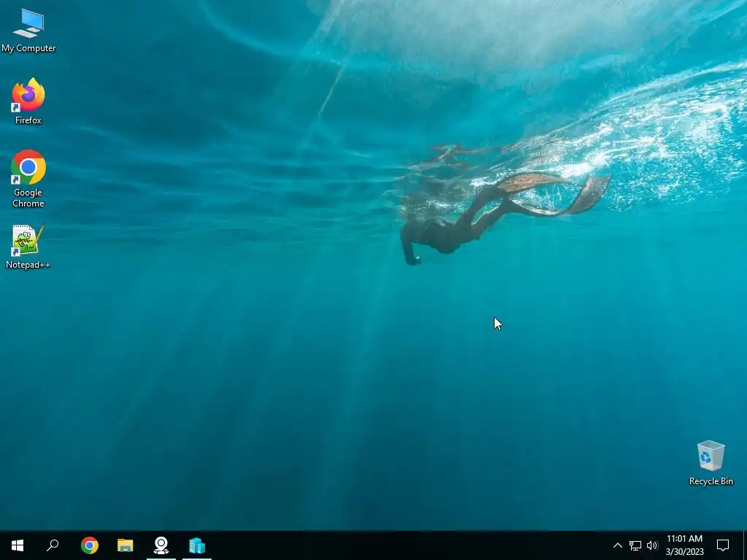This screenshot has height=560, width=747.
Task: Select the Notepad++ desktop shortcut
Action: 28,246
